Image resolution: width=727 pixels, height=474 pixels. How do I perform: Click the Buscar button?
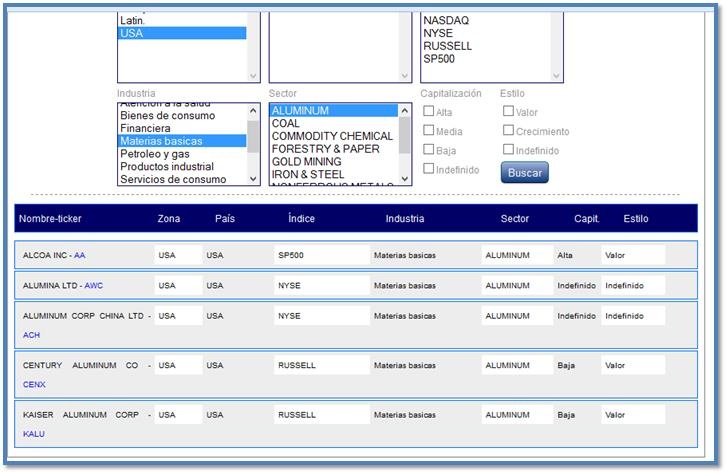[x=524, y=173]
